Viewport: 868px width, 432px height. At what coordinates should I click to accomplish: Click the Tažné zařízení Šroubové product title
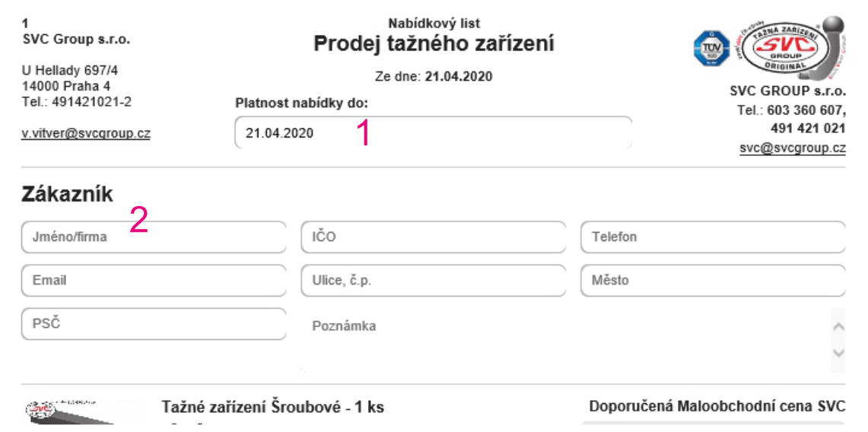tap(273, 407)
